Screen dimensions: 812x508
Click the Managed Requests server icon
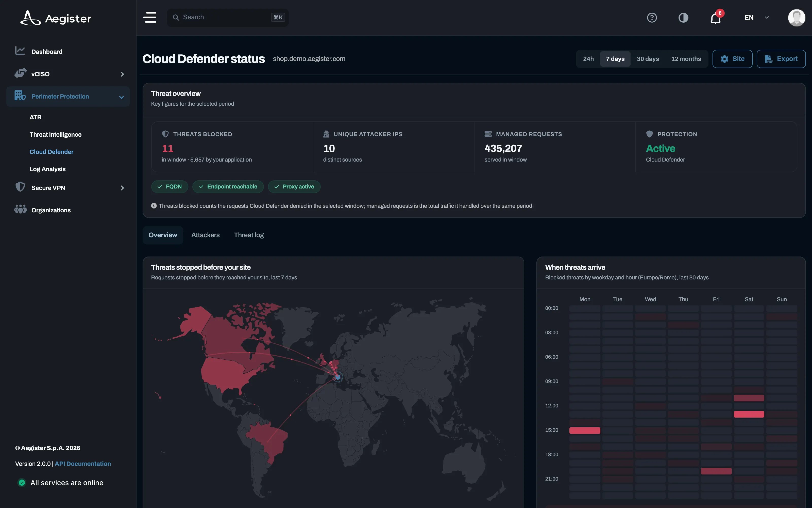488,134
